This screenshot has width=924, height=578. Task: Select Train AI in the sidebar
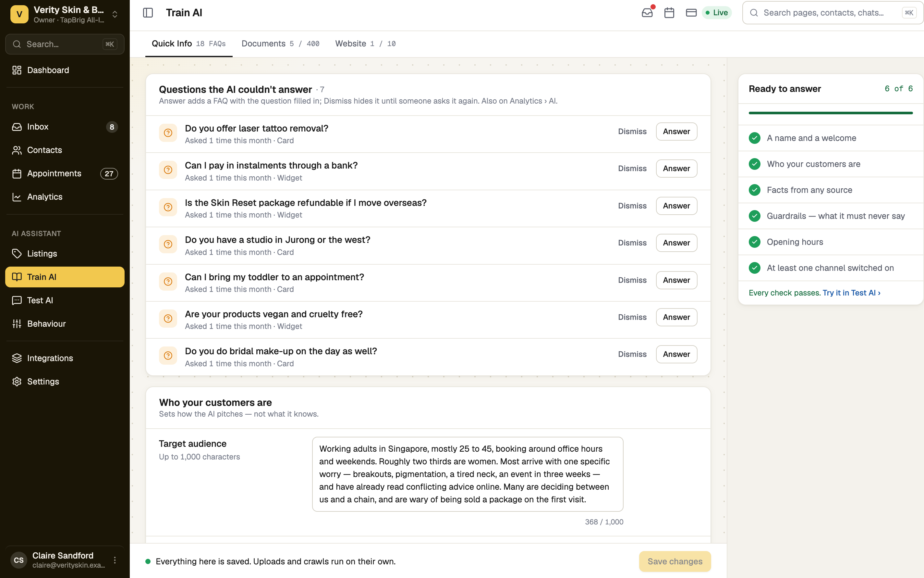pos(65,277)
